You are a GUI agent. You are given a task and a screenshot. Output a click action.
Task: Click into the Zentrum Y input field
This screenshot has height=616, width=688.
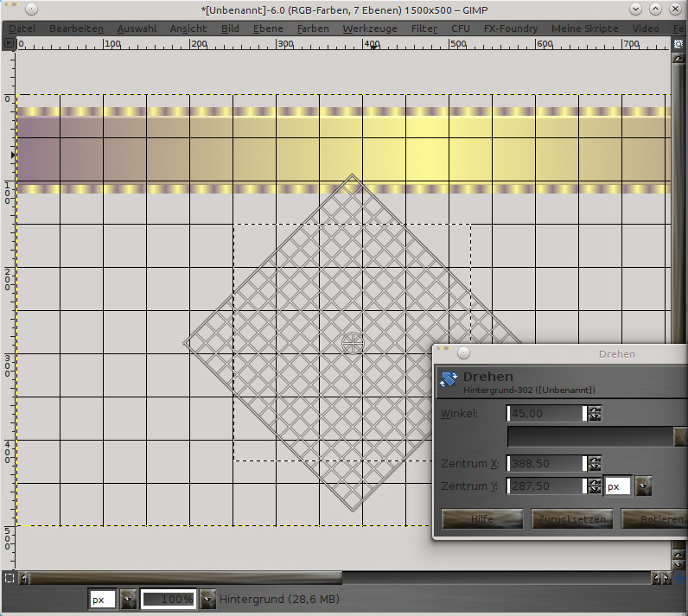click(545, 486)
